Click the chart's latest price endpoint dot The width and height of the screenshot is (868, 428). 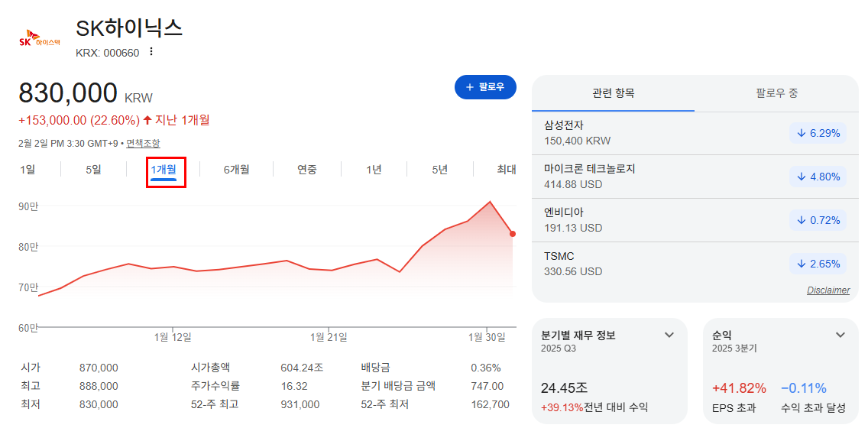(513, 234)
